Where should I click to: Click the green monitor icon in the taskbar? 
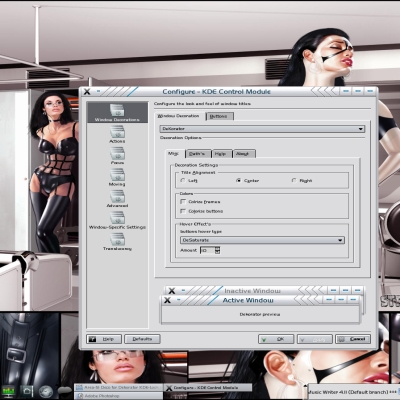click(8, 391)
